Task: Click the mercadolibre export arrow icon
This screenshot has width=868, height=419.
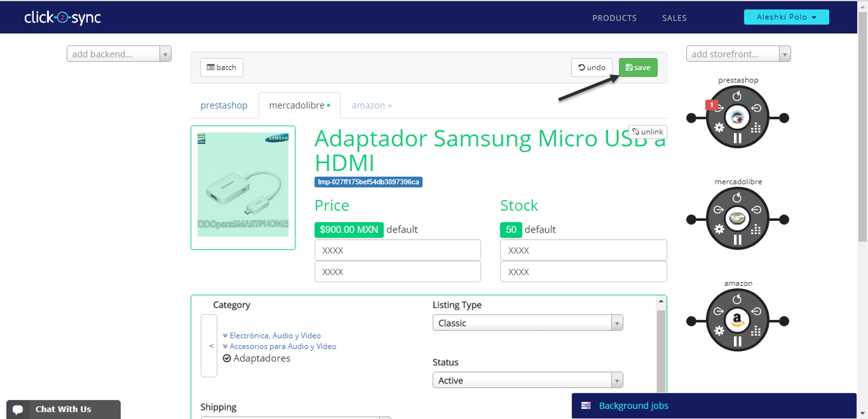Action: [x=719, y=210]
